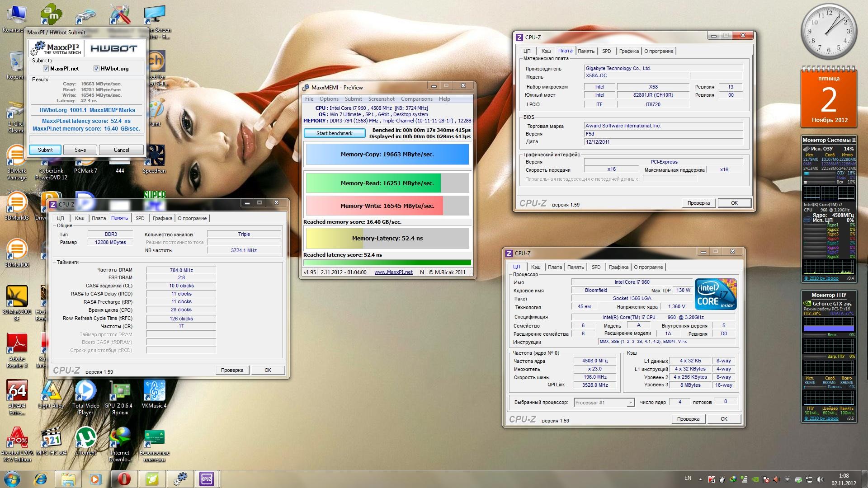This screenshot has height=488, width=868.
Task: Cancel the MaxxPI HWbot Submit dialog
Action: [x=121, y=150]
